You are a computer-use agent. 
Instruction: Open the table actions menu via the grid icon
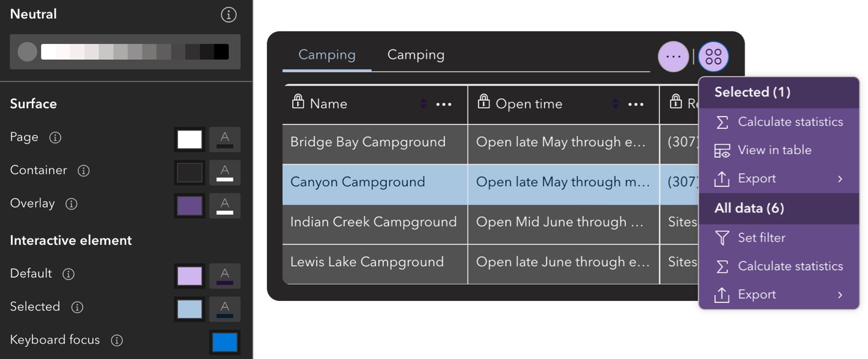coord(713,56)
